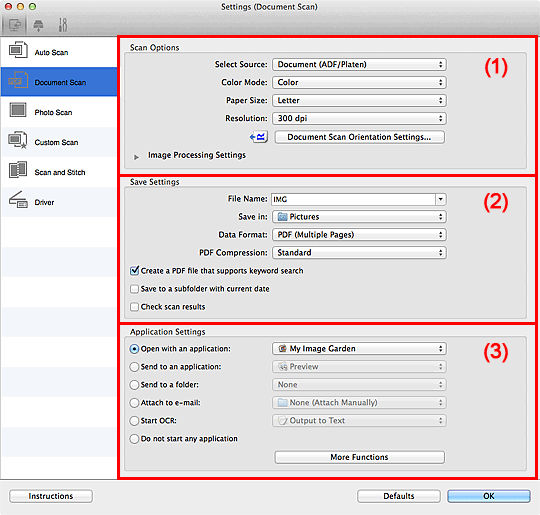Viewport: 540px width, 515px height.
Task: Open the My Image Garden application dropdown
Action: pyautogui.click(x=359, y=349)
